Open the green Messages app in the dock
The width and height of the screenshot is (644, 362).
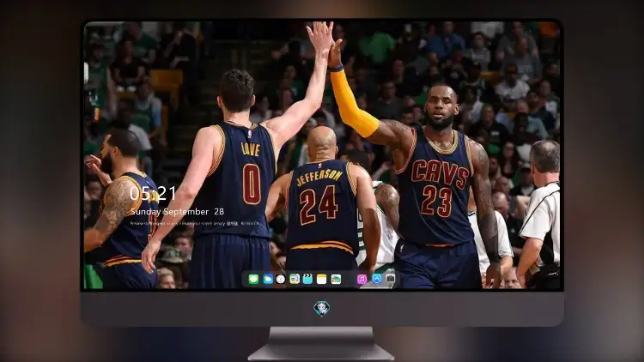pyautogui.click(x=253, y=280)
